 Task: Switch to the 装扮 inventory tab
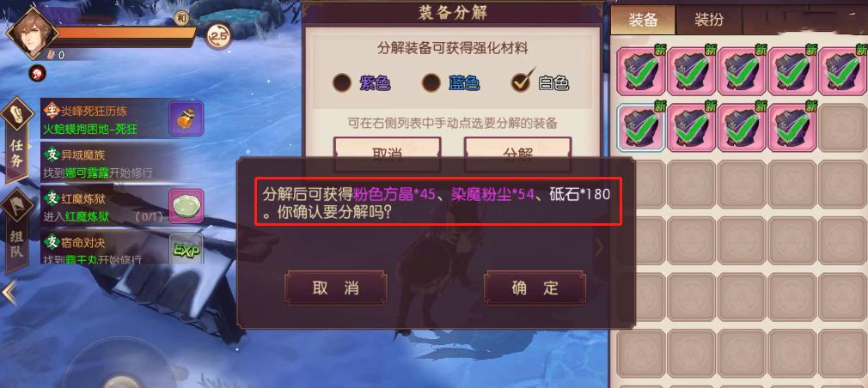tap(708, 20)
